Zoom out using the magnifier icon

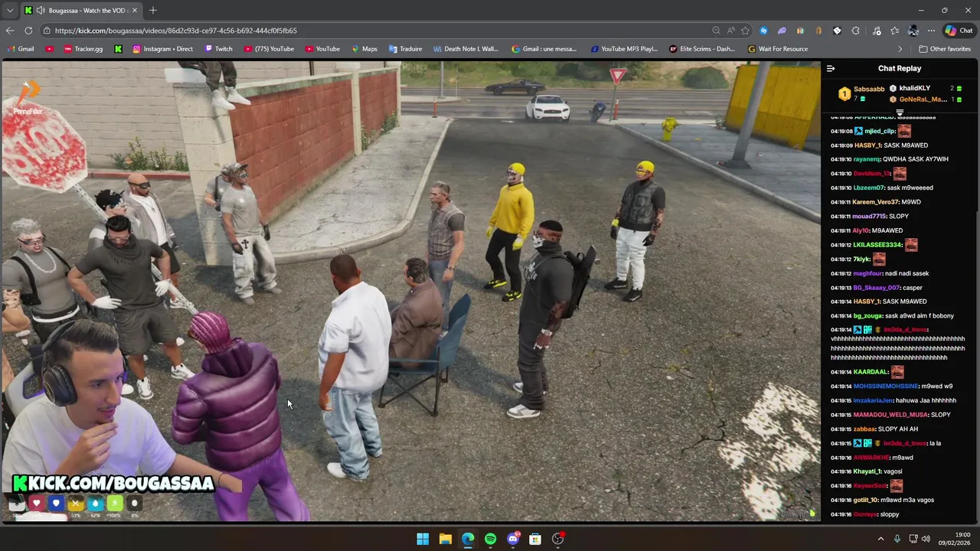(716, 31)
